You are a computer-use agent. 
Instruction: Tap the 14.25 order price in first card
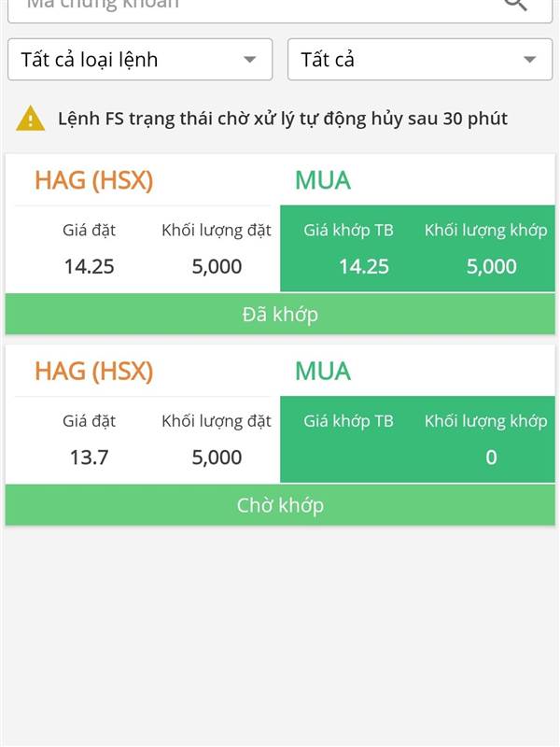89,266
